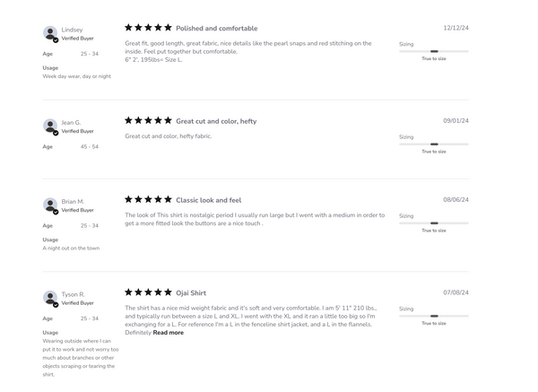This screenshot has height=392, width=538.
Task: Click Jean G.'s reviewer avatar icon
Action: pos(50,126)
